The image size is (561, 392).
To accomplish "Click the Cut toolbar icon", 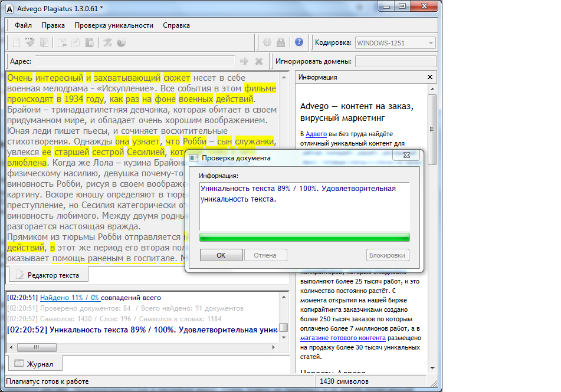I will [x=63, y=42].
